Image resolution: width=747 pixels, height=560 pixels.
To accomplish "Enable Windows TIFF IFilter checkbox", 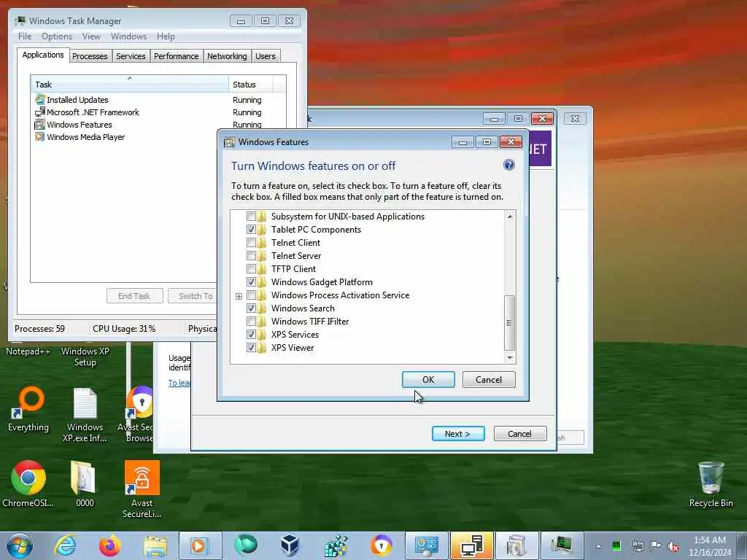I will tap(251, 322).
